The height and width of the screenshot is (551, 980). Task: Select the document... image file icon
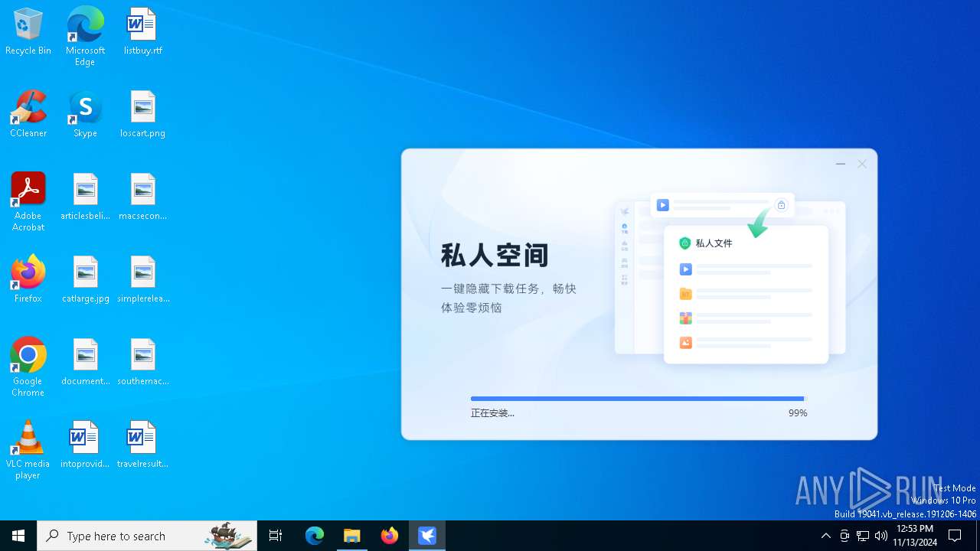click(x=85, y=362)
